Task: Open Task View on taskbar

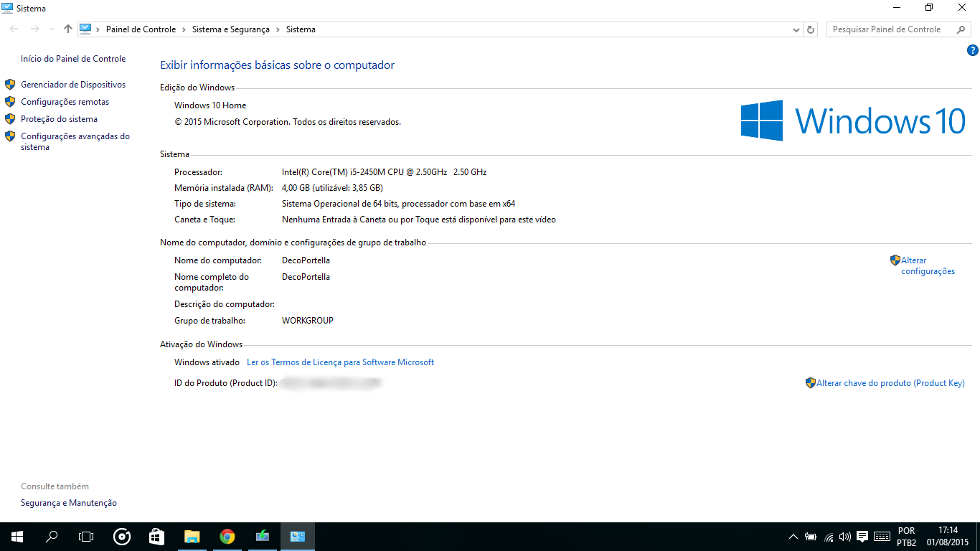Action: pyautogui.click(x=86, y=537)
